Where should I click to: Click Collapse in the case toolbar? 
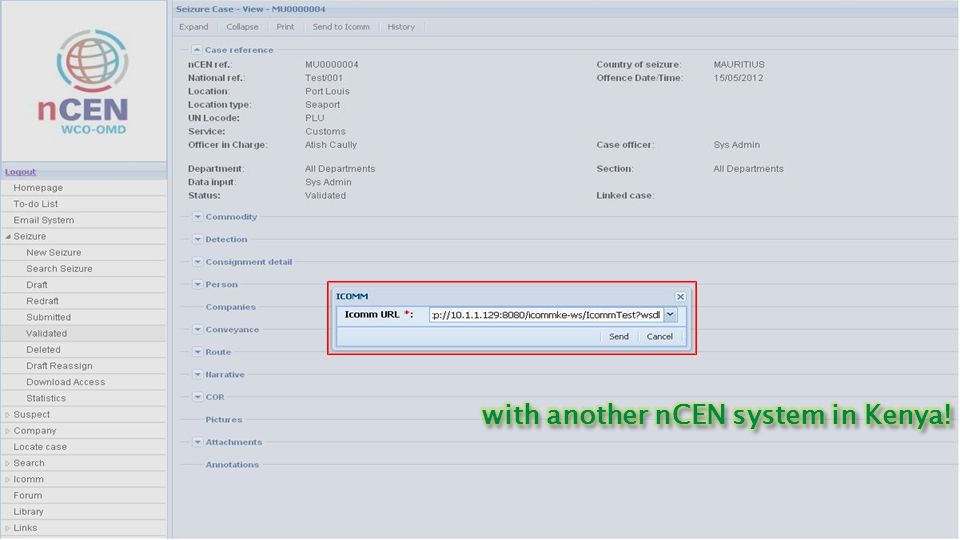(242, 27)
